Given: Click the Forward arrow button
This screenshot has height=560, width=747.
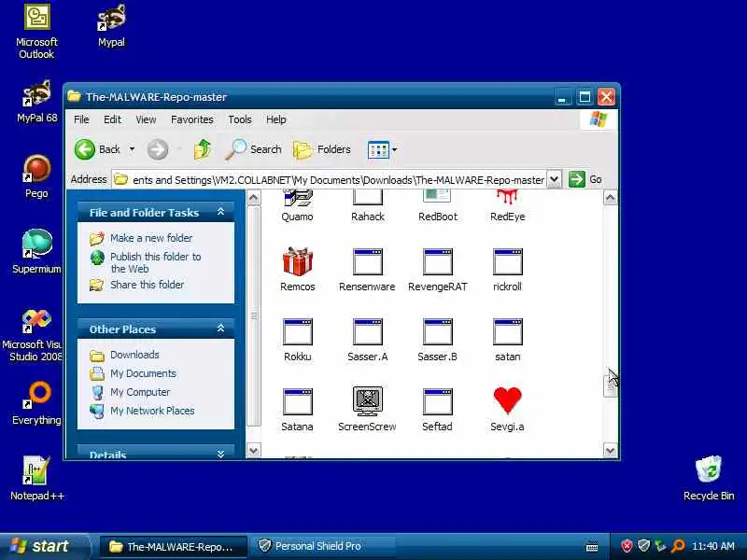Looking at the screenshot, I should pos(157,149).
